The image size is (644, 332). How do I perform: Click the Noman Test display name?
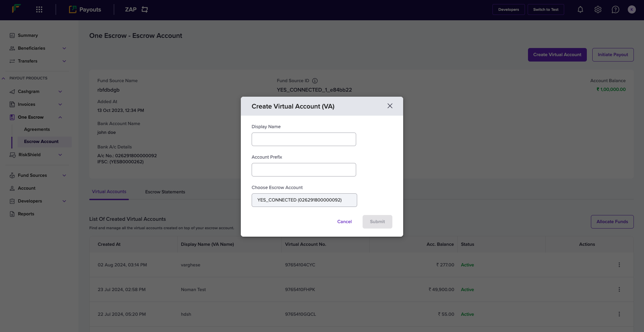[193, 290]
